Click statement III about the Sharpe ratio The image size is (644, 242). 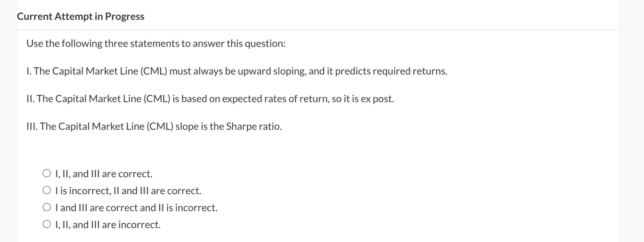point(154,126)
